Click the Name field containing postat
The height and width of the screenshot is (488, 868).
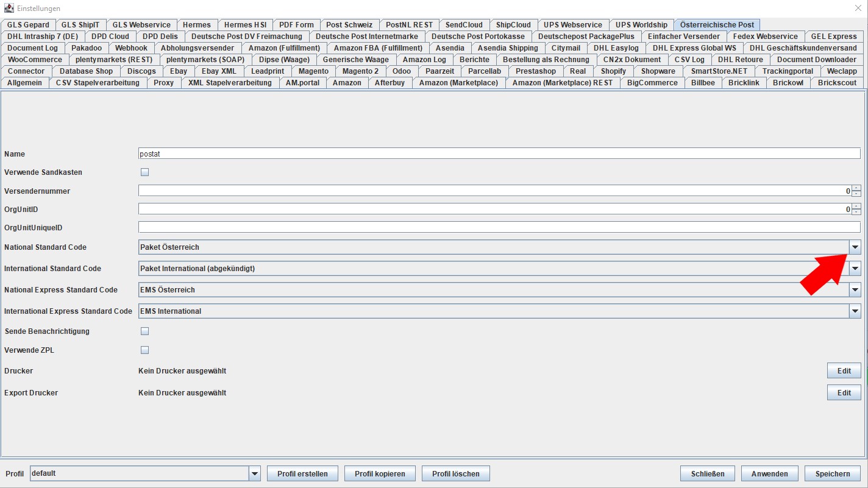tap(499, 154)
